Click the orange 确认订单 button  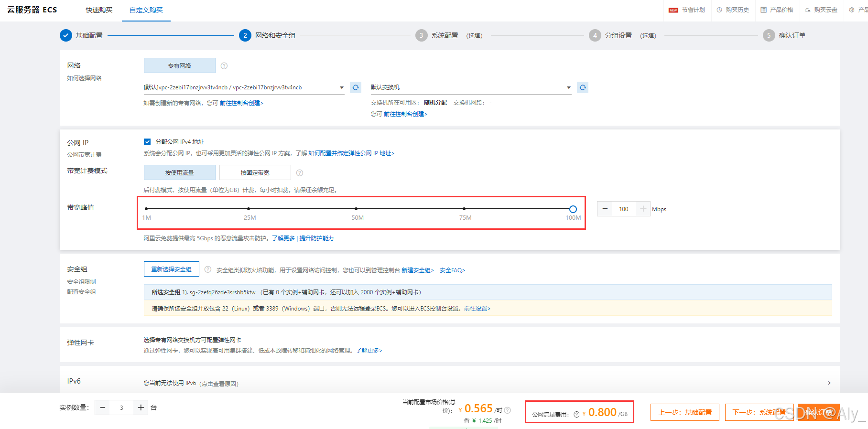pyautogui.click(x=819, y=412)
